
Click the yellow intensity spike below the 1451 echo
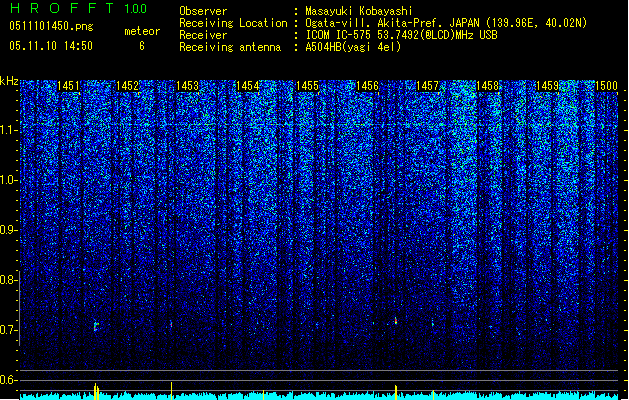tap(96, 392)
